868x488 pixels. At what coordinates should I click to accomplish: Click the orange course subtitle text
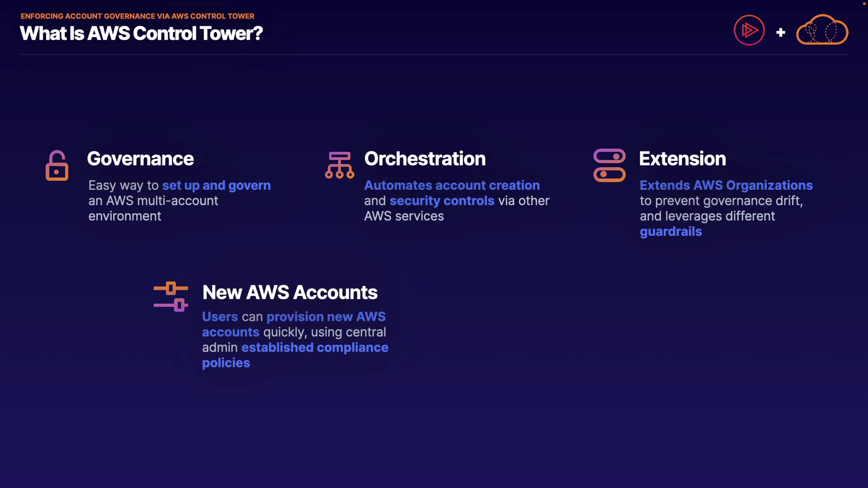point(137,16)
